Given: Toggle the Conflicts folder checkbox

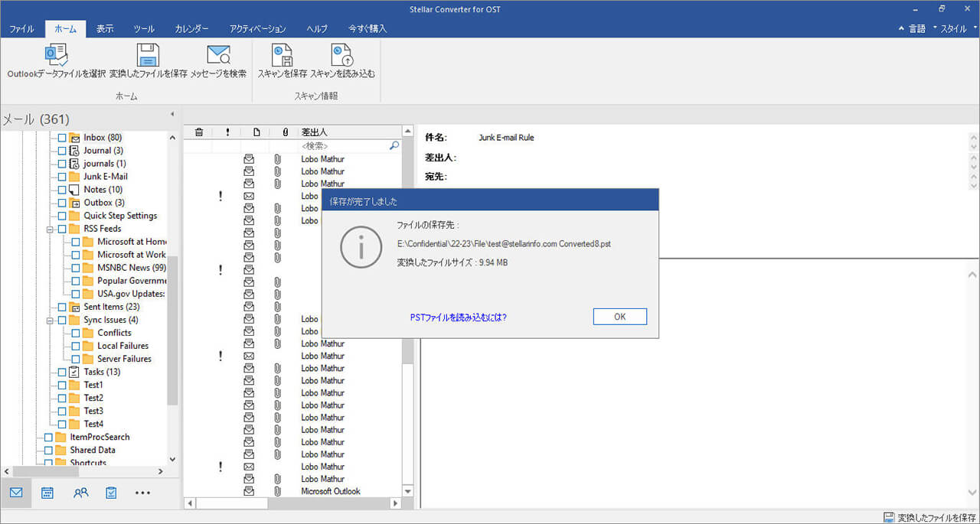Looking at the screenshot, I should point(76,333).
